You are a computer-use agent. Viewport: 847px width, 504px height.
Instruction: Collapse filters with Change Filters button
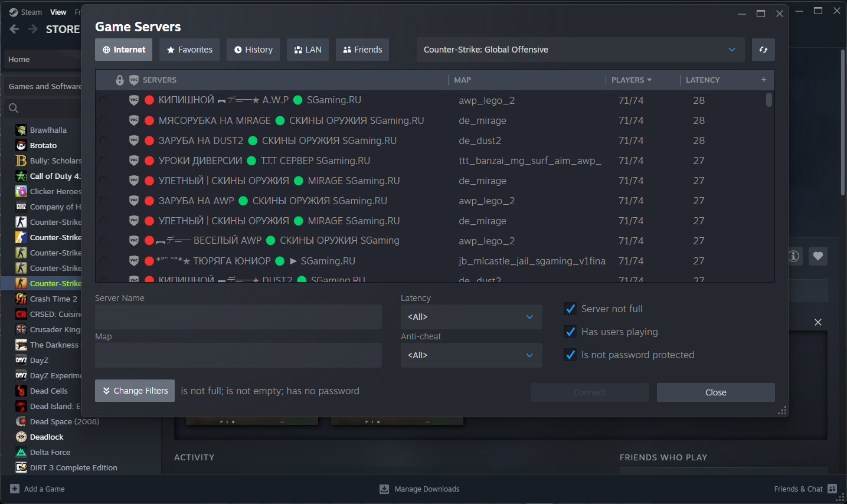click(x=135, y=391)
